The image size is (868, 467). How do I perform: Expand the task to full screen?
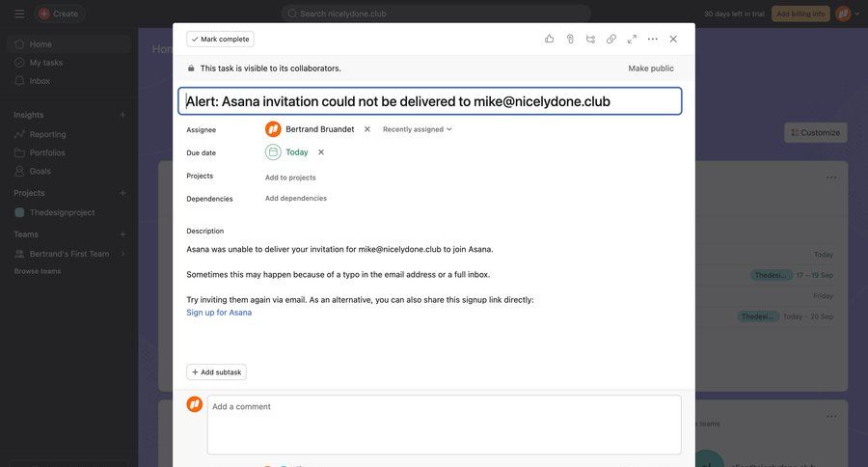click(632, 39)
